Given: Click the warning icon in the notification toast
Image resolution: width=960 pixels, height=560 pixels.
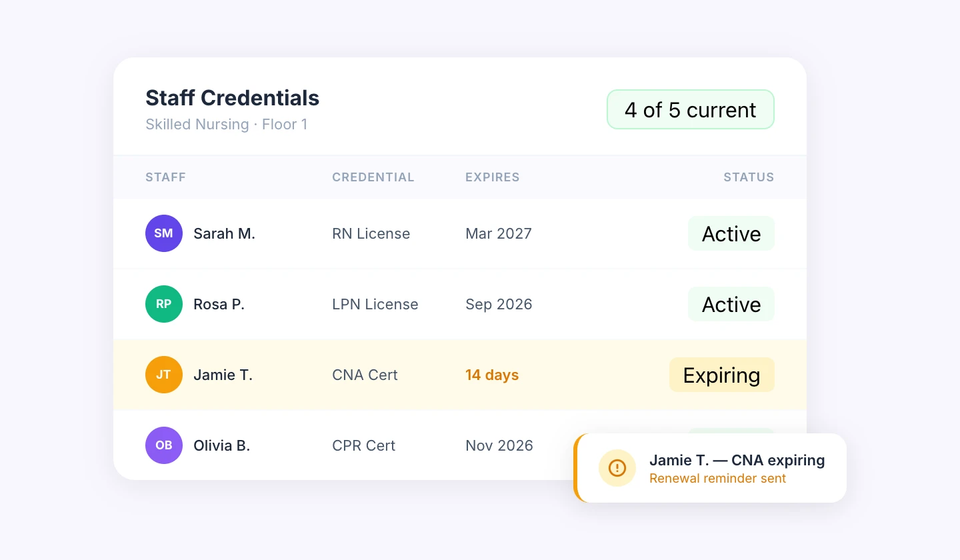Looking at the screenshot, I should click(617, 468).
